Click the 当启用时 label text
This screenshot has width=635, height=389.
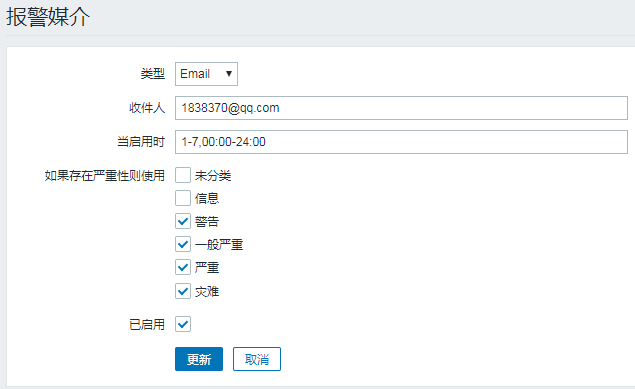click(x=141, y=142)
